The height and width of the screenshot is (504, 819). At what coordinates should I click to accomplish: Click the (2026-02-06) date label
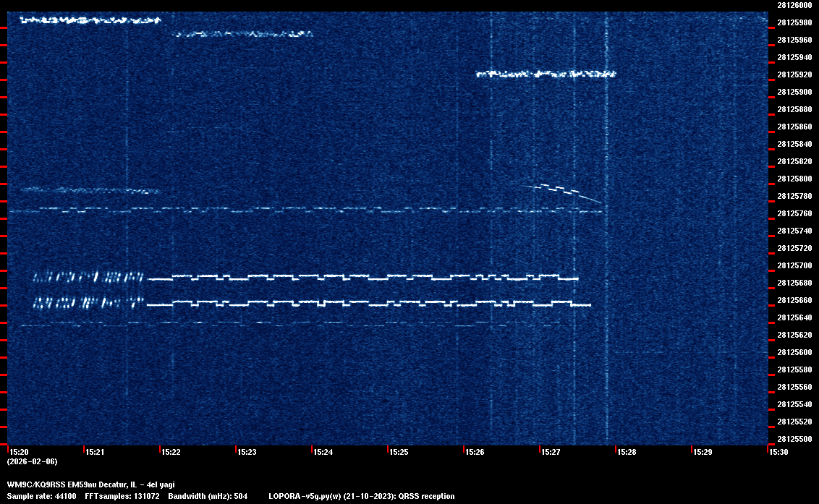(x=32, y=461)
